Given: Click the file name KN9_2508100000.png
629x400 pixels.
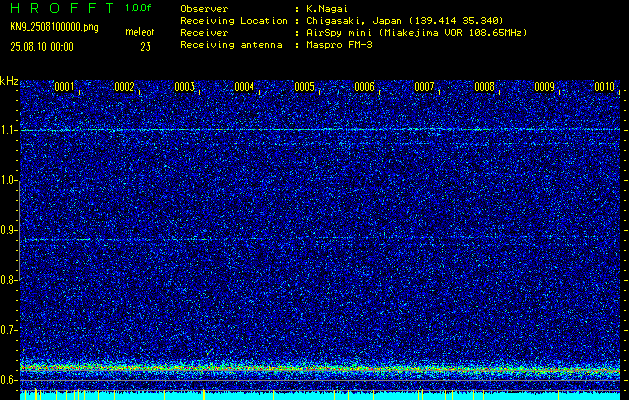Looking at the screenshot, I should pos(54,27).
